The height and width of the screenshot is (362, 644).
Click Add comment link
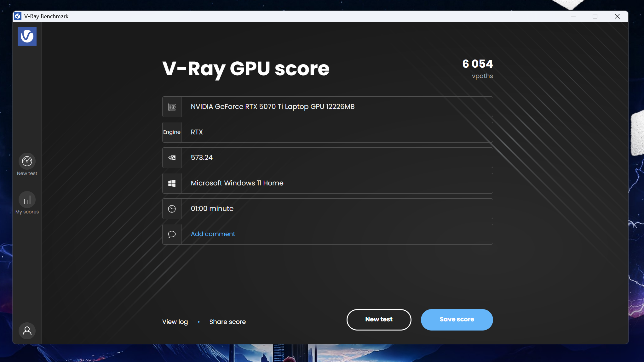pos(213,234)
